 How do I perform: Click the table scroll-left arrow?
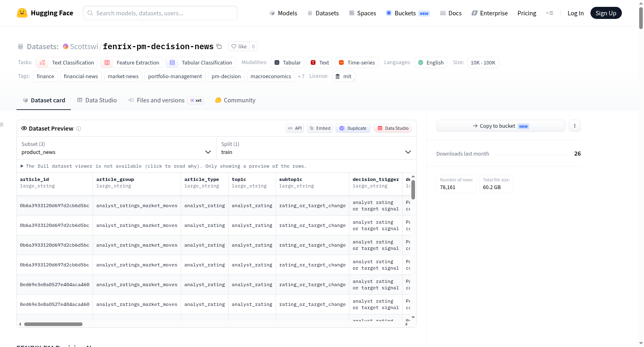click(20, 324)
